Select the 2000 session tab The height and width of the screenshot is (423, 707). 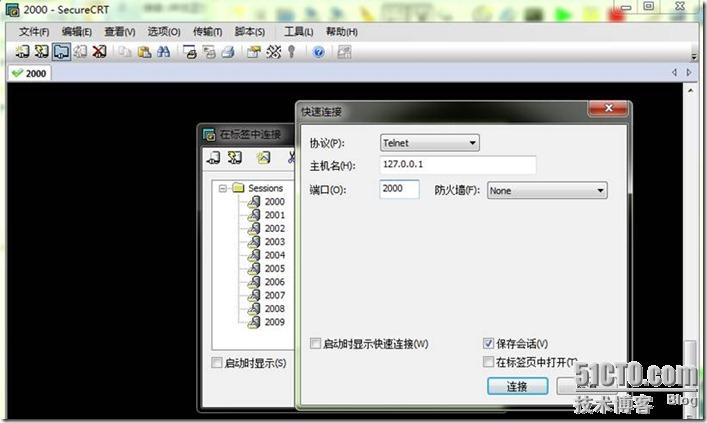(29, 73)
